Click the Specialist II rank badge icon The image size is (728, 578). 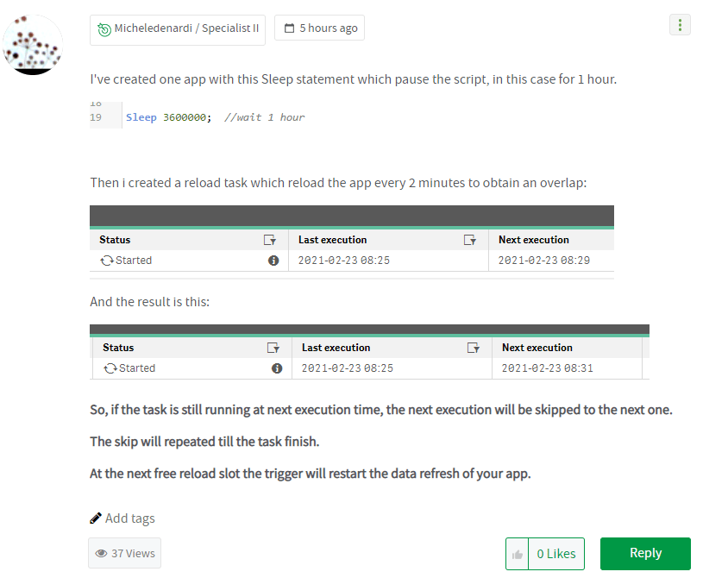[x=104, y=29]
